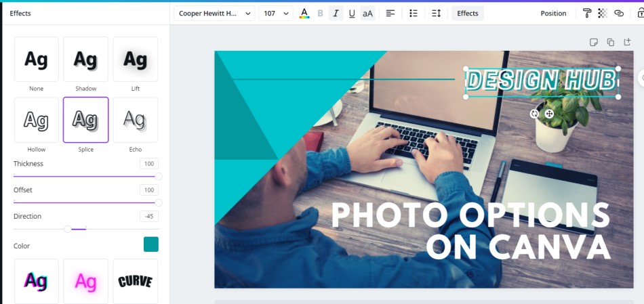Click the rotate handle below DESIGN HUB
Screen dimensions: 644x304
click(534, 114)
